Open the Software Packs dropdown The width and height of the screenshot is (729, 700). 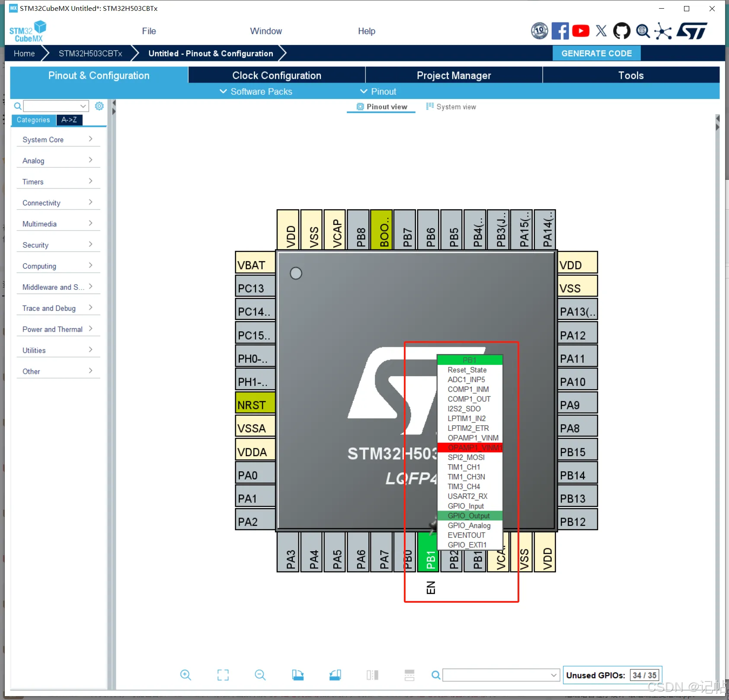256,92
